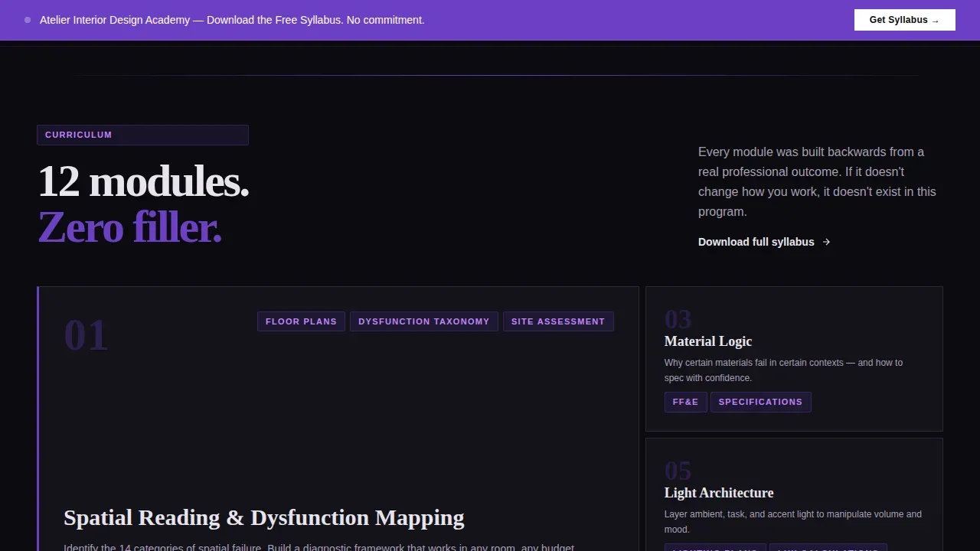Select the SITE ASSESSMENT tag

(x=558, y=321)
